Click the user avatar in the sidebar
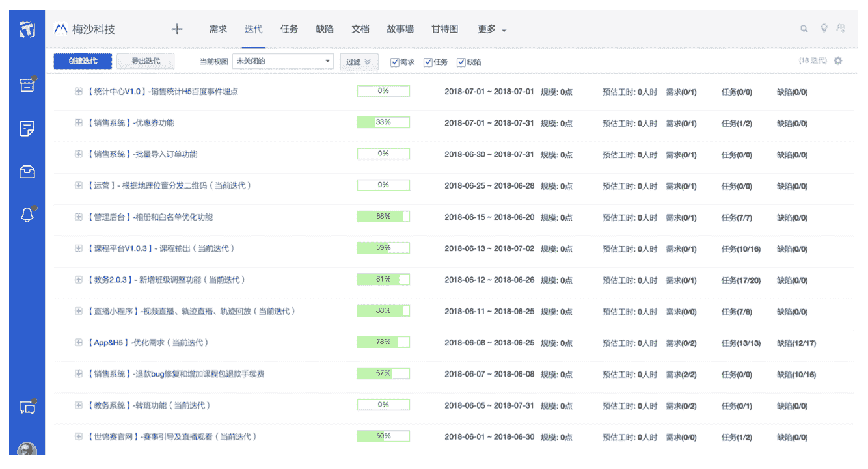868x469 pixels. coord(27,449)
